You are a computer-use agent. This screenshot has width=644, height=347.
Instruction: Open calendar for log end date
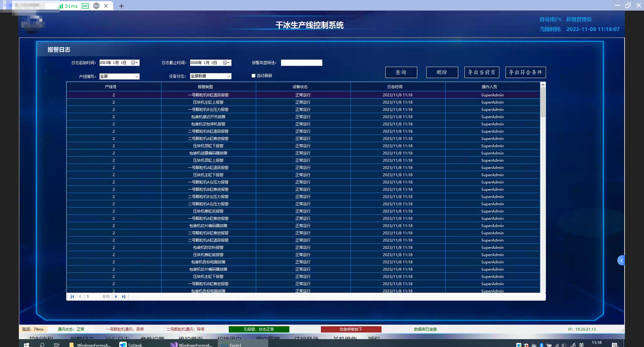(226, 63)
